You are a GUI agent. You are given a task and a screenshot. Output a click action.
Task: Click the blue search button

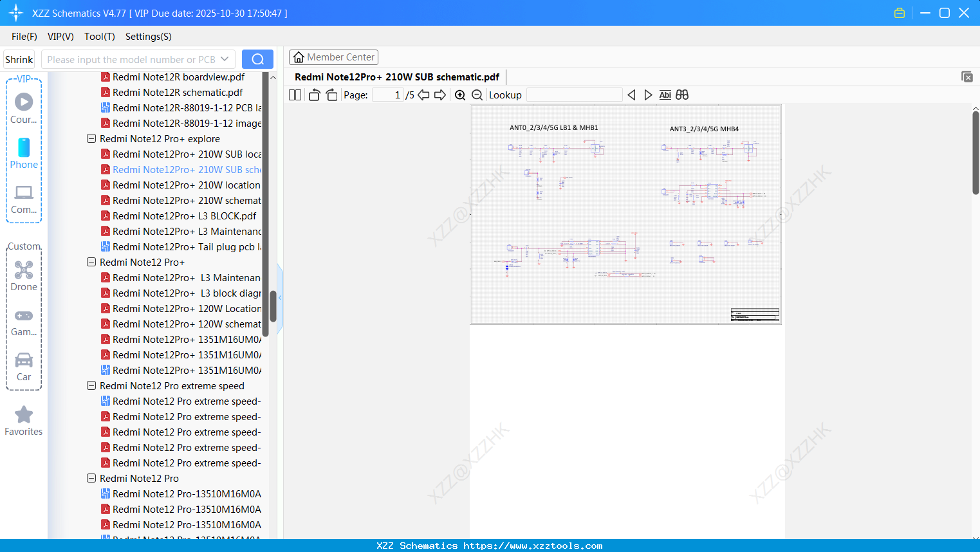257,59
